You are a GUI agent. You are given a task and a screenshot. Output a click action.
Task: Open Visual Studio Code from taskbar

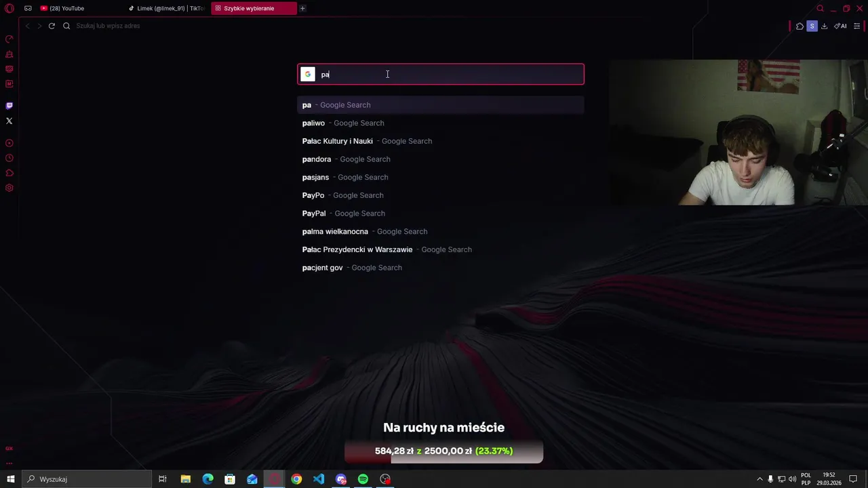click(x=319, y=479)
